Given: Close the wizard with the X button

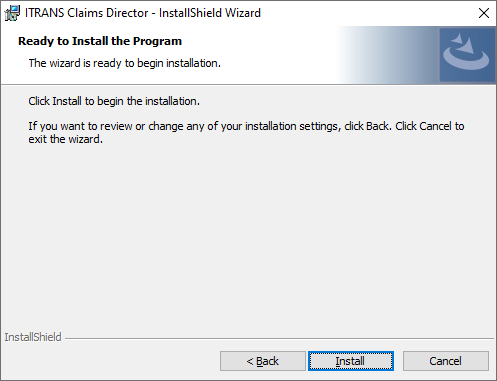Looking at the screenshot, I should tap(484, 13).
